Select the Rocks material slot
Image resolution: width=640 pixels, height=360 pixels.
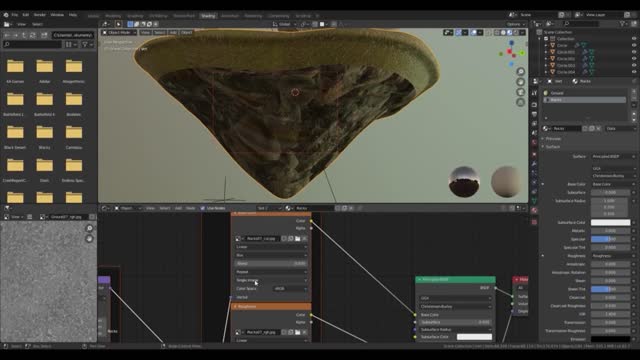(584, 100)
